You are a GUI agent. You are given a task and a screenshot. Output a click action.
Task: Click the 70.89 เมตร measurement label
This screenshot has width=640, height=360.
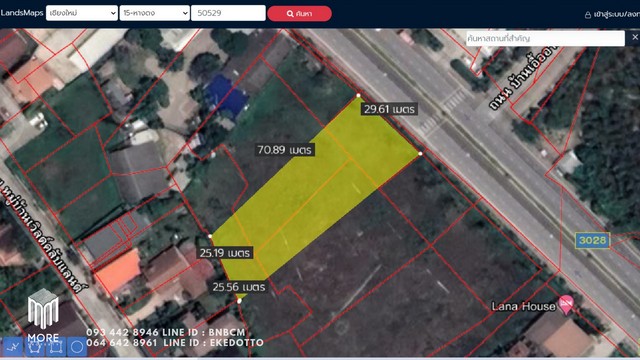(x=284, y=150)
